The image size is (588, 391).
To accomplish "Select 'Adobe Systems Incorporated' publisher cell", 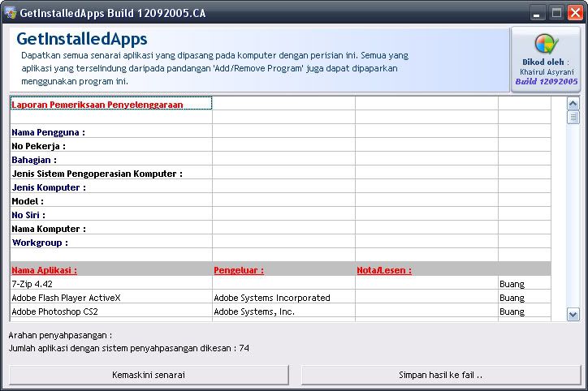I will (284, 298).
